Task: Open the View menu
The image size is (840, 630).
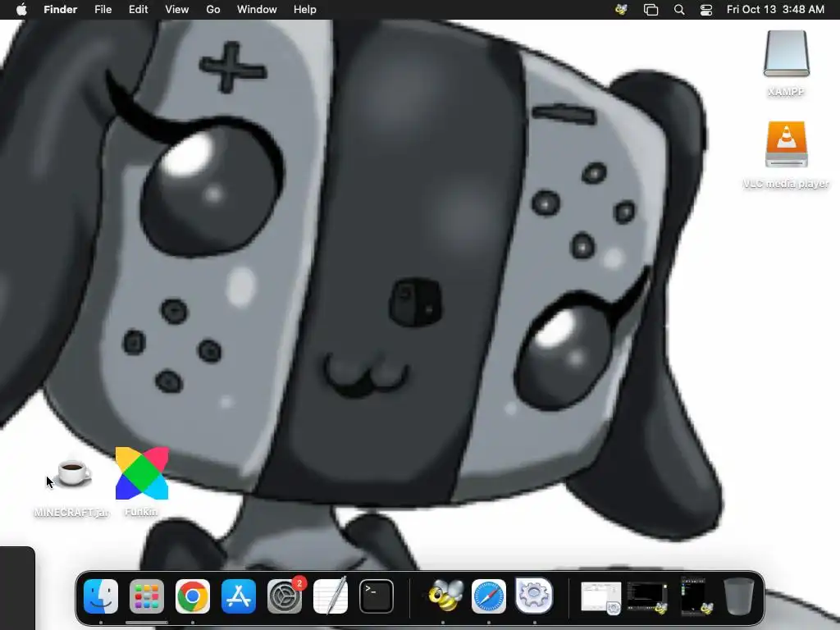Action: pyautogui.click(x=177, y=10)
